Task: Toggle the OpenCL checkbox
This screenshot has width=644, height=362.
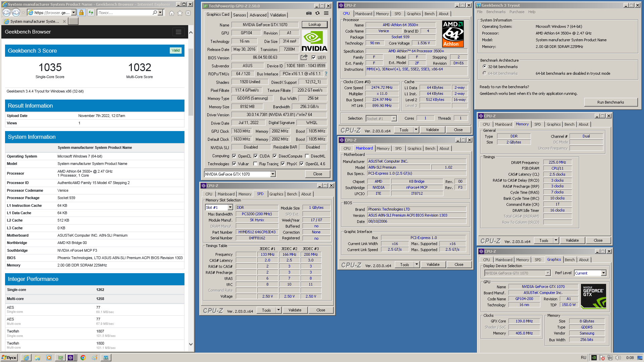Action: (234, 156)
